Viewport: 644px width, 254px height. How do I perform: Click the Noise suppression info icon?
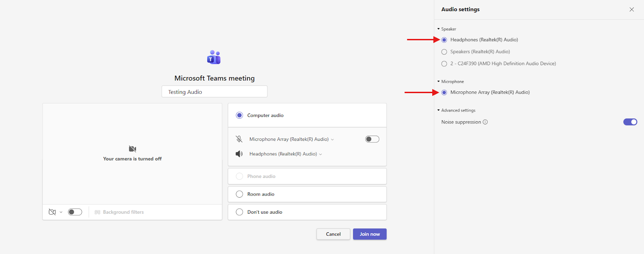click(x=485, y=122)
